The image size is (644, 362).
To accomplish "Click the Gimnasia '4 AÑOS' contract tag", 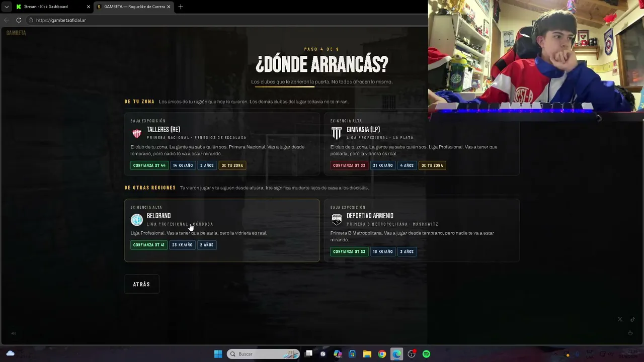I will click(407, 165).
